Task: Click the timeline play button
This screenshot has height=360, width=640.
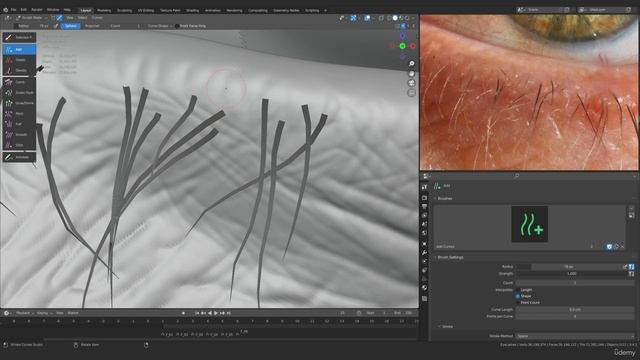Action: tap(216, 313)
